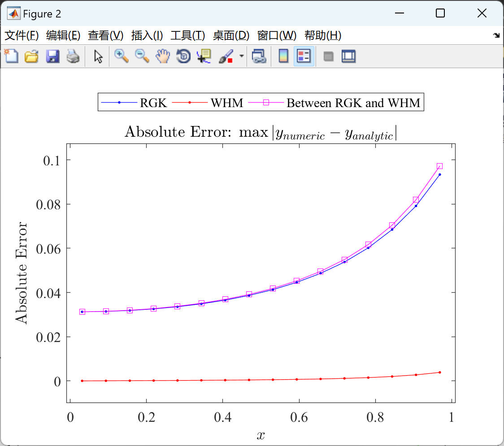Minimize the Figure 2 window
Image resolution: width=504 pixels, height=446 pixels.
coord(399,13)
